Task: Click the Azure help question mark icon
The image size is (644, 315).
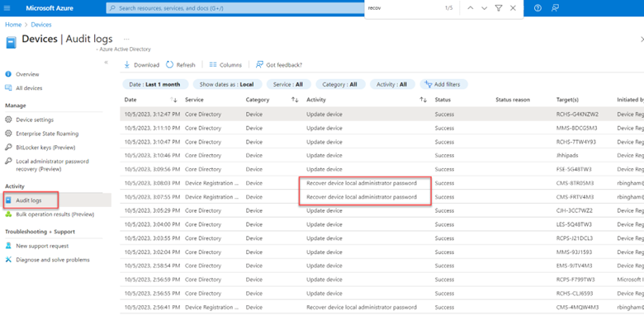Action: tap(537, 8)
